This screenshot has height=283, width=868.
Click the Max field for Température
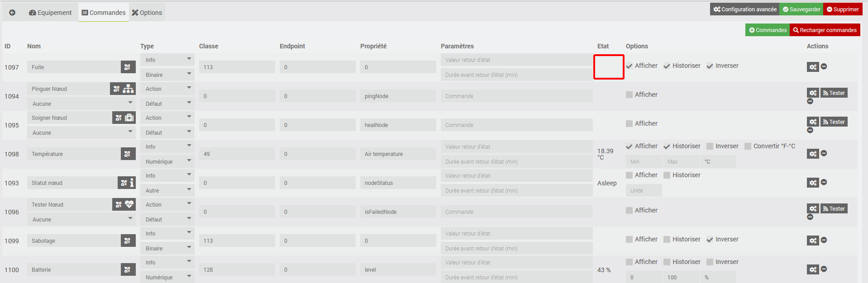tap(681, 161)
